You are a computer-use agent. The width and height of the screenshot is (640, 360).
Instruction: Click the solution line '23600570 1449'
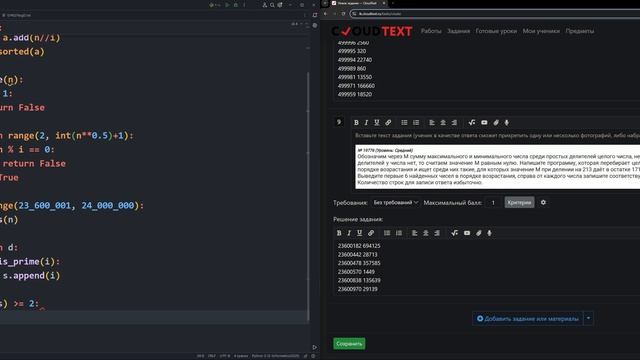tap(356, 271)
